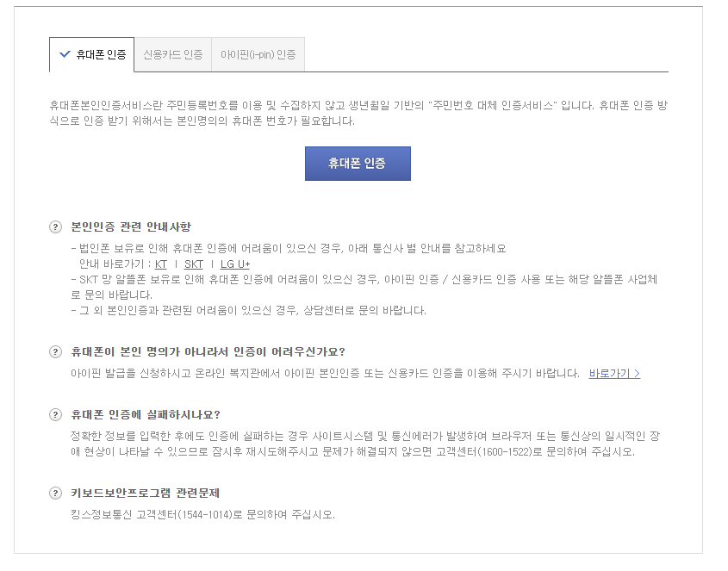This screenshot has width=728, height=571.
Task: Click the heading 휴대폰이 본인 명의가 아니라서 인증이 어려우신가요?
Action: click(x=208, y=352)
